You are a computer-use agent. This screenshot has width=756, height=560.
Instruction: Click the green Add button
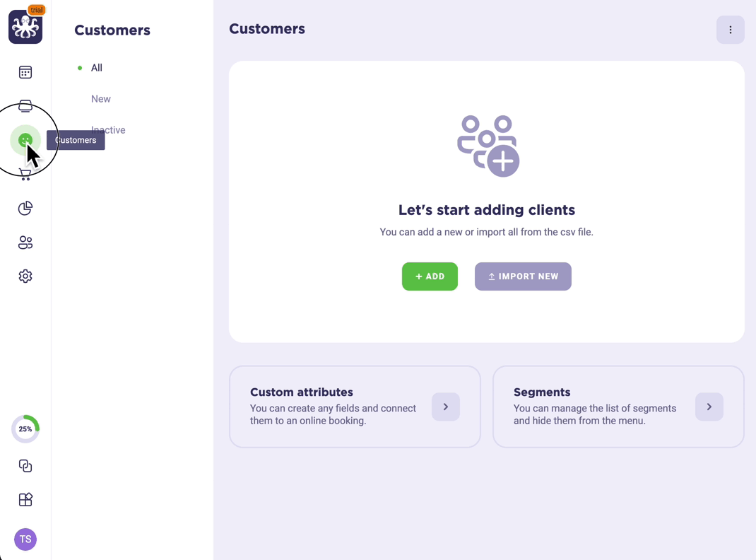[x=430, y=276]
